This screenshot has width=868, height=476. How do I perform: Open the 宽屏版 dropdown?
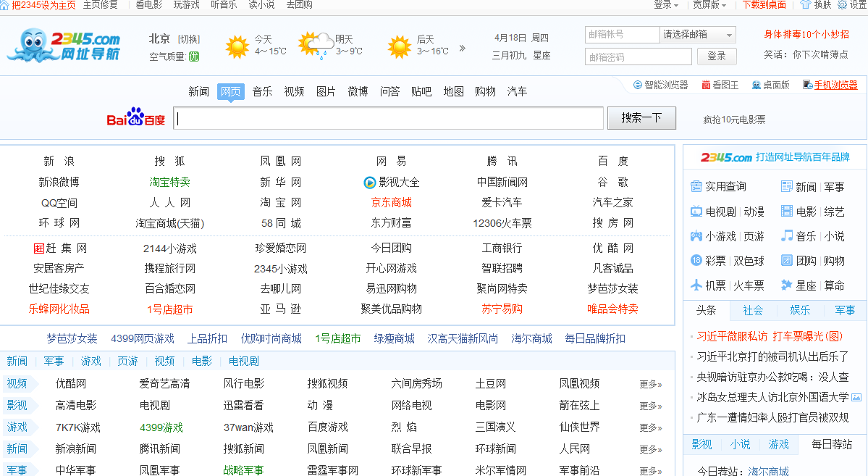tap(709, 5)
